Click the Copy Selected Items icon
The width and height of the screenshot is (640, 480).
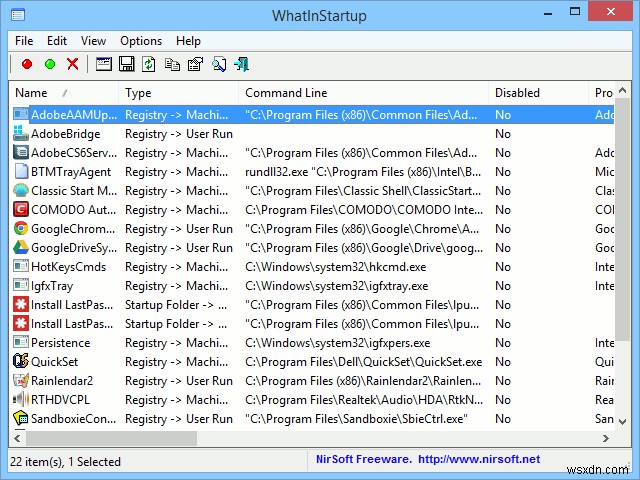172,64
